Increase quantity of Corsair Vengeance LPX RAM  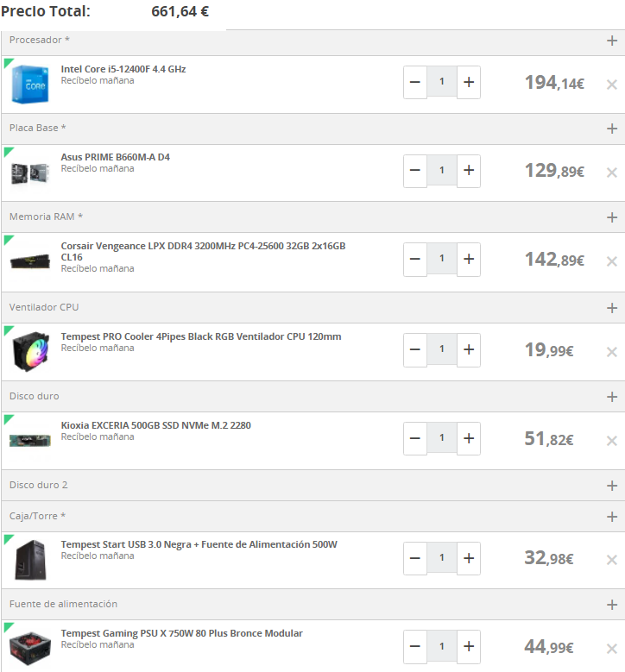click(469, 259)
